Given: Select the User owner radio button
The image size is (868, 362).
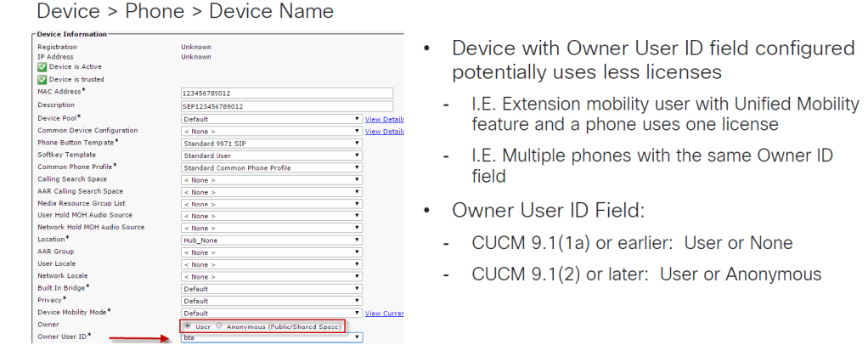Looking at the screenshot, I should (188, 325).
